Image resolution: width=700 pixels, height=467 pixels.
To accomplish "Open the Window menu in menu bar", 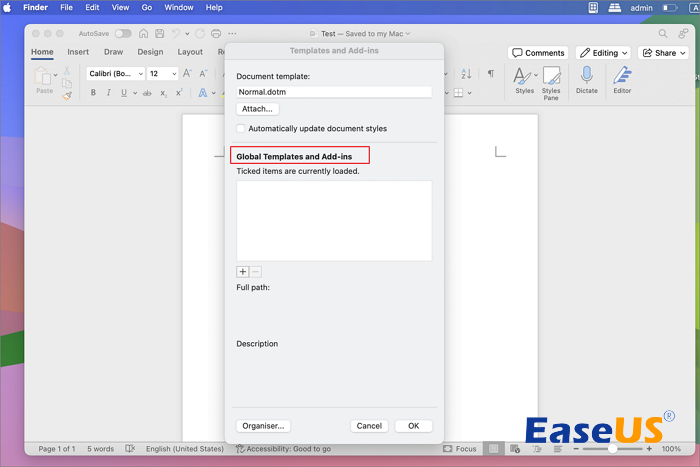I will coord(179,8).
